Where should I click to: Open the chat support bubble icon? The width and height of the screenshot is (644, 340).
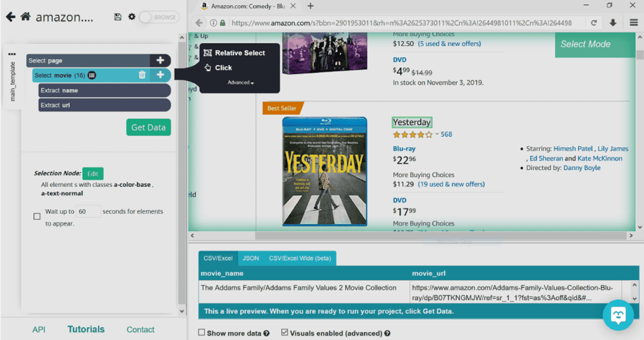[x=618, y=315]
